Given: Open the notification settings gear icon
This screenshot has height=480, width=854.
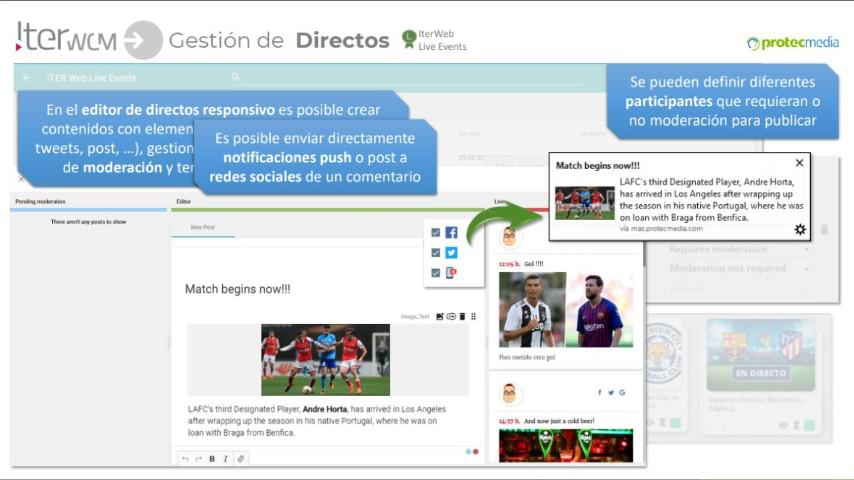Looking at the screenshot, I should [x=799, y=229].
